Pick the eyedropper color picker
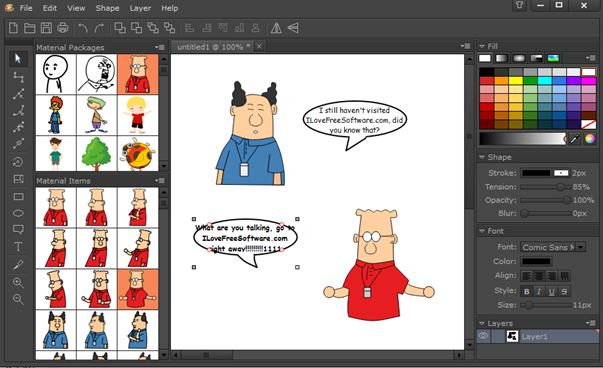The height and width of the screenshot is (368, 603). click(575, 138)
